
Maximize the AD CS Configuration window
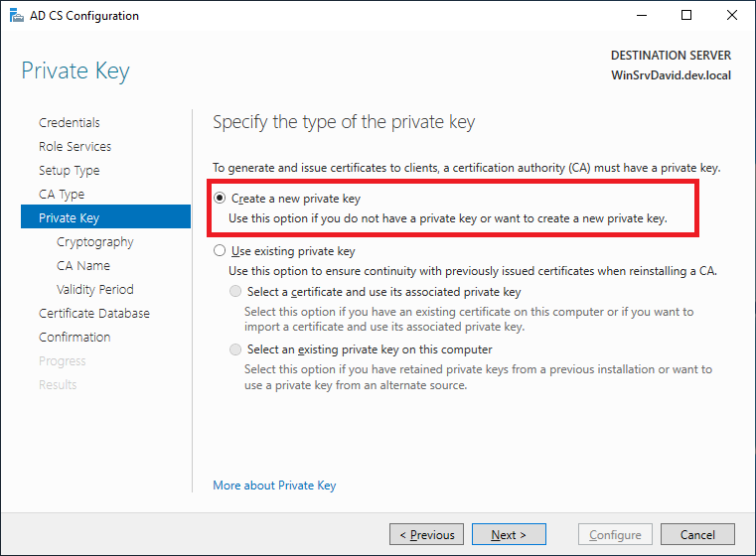click(x=686, y=16)
